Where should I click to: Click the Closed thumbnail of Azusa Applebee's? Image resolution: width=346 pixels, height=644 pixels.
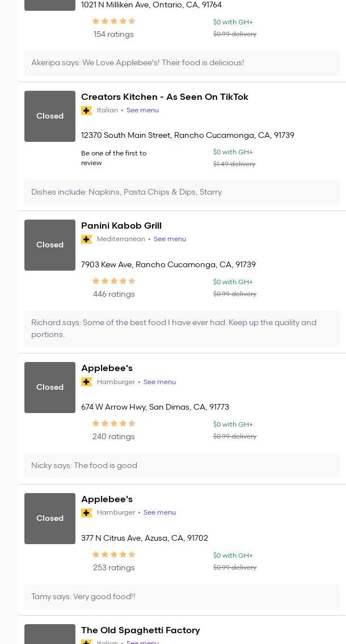click(x=50, y=519)
